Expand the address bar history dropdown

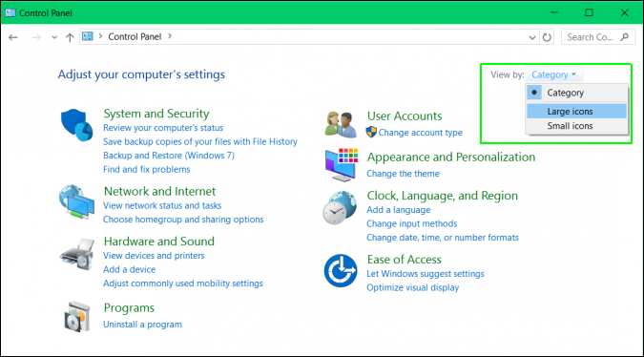pyautogui.click(x=532, y=37)
